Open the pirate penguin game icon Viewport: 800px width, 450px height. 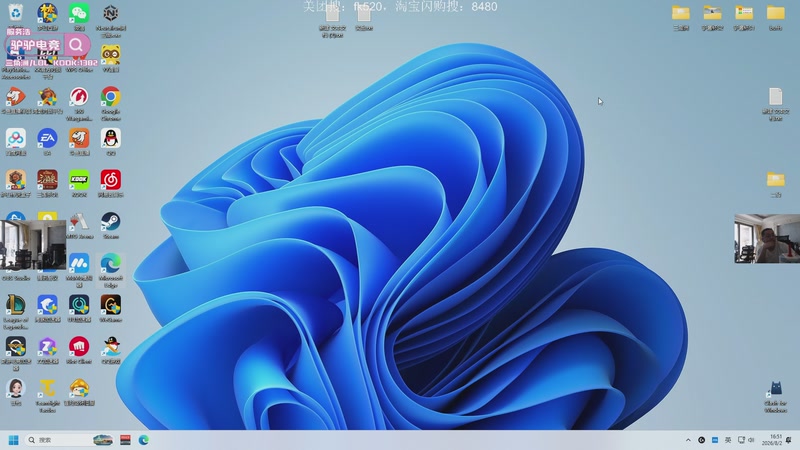coord(111,346)
